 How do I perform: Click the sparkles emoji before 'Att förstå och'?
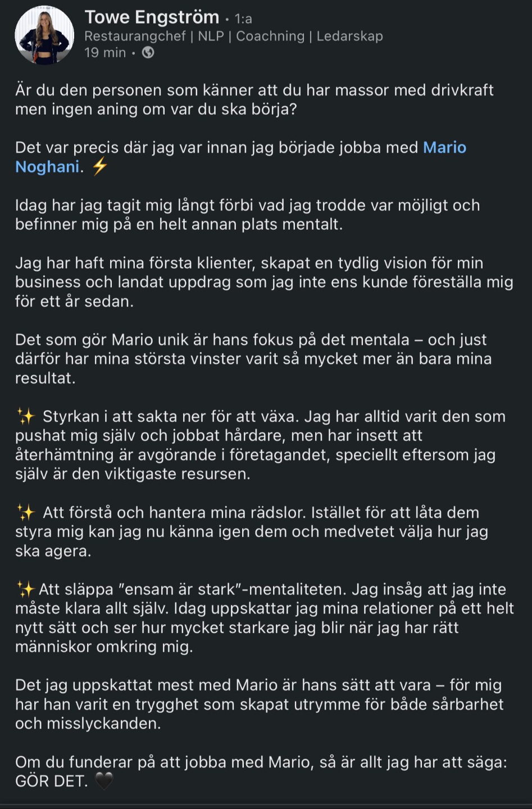[26, 512]
